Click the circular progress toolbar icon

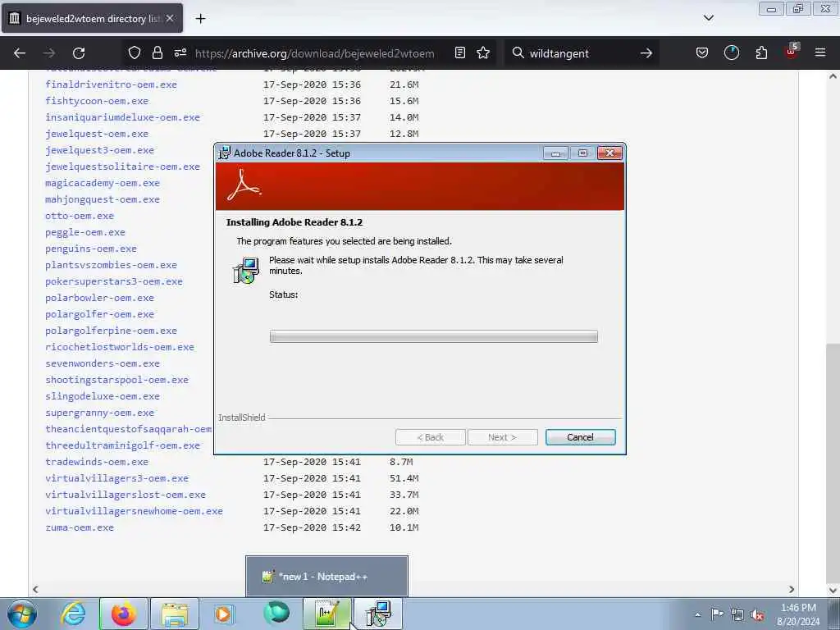(x=731, y=52)
